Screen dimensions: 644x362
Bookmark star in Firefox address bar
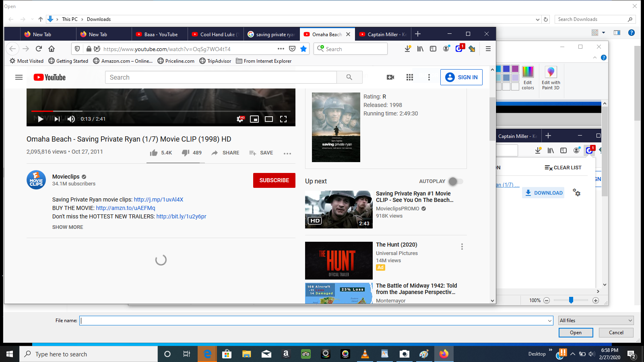click(303, 49)
